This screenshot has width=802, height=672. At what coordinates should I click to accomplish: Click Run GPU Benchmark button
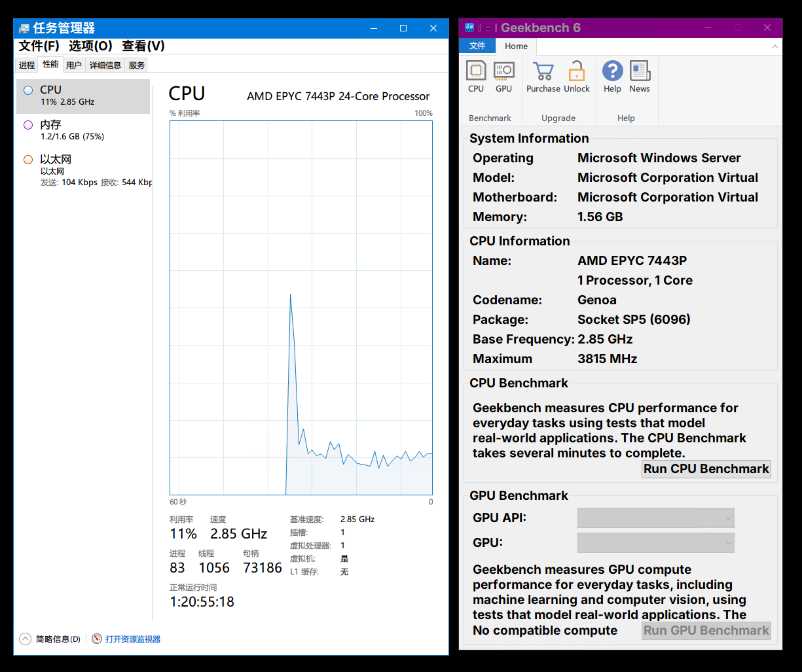[706, 630]
